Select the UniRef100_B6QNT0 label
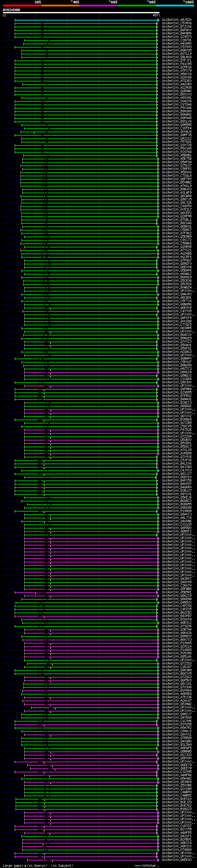This screenshot has width=197, height=868. coord(177,501)
